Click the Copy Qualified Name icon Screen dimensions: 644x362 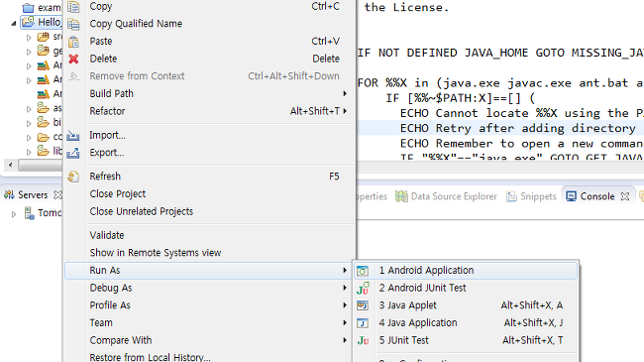(73, 24)
